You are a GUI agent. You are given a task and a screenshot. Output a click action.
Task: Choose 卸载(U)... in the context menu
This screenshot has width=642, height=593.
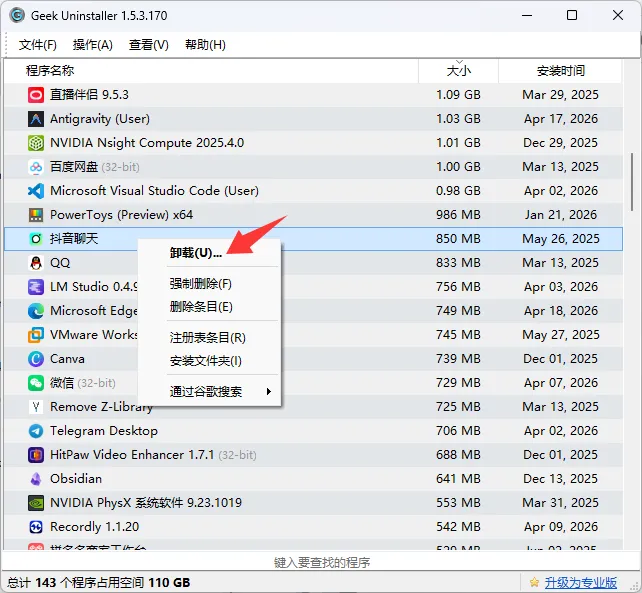(x=210, y=253)
